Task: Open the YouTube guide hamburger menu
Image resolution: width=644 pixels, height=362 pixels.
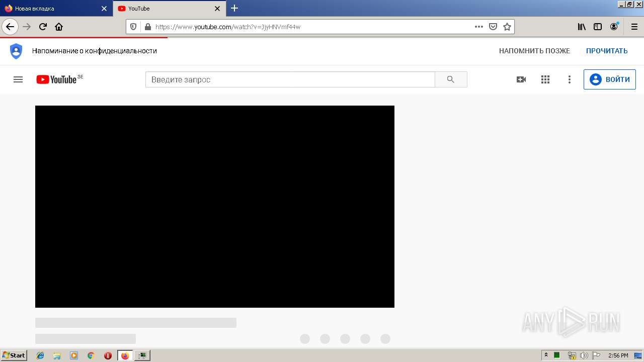Action: coord(18,79)
